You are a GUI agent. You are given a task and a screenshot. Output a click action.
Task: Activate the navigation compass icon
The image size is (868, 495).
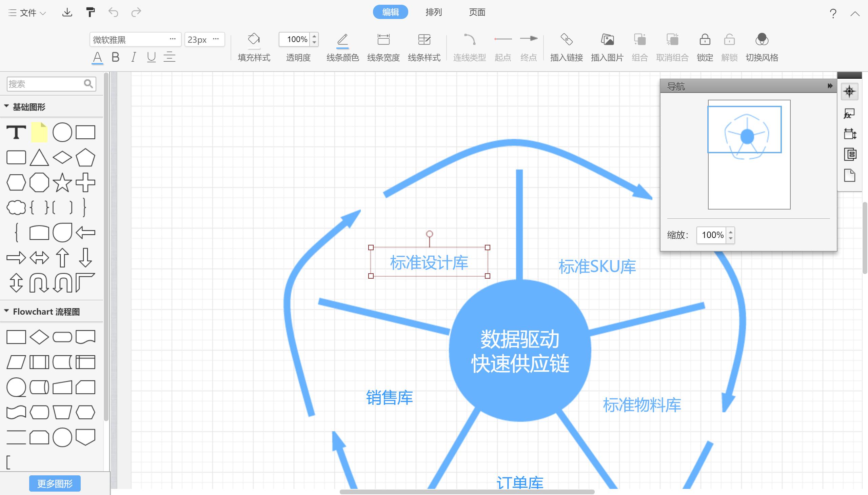click(850, 91)
